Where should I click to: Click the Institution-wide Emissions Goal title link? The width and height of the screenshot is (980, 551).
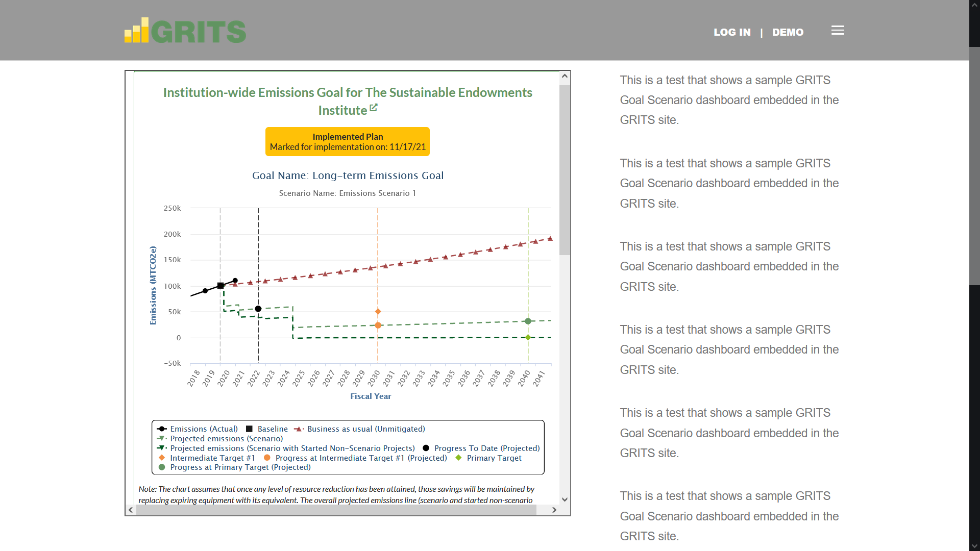(x=348, y=101)
